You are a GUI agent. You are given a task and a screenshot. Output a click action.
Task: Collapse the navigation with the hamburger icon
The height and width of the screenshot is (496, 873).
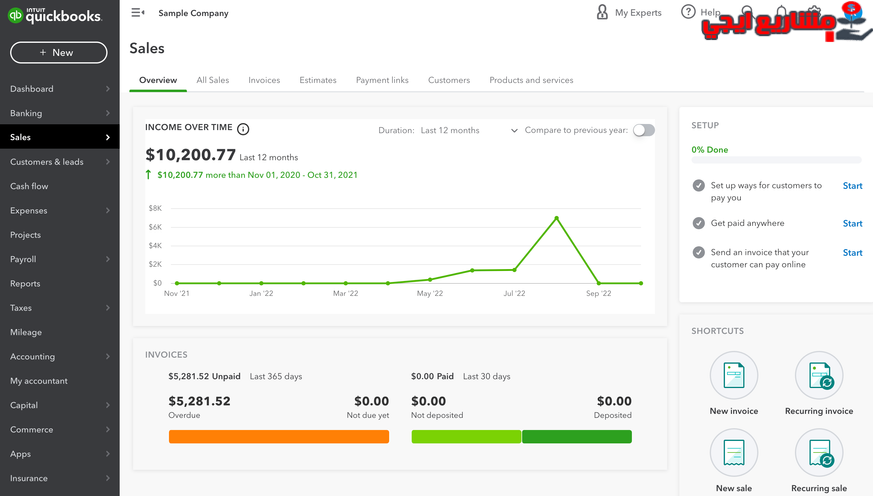138,12
